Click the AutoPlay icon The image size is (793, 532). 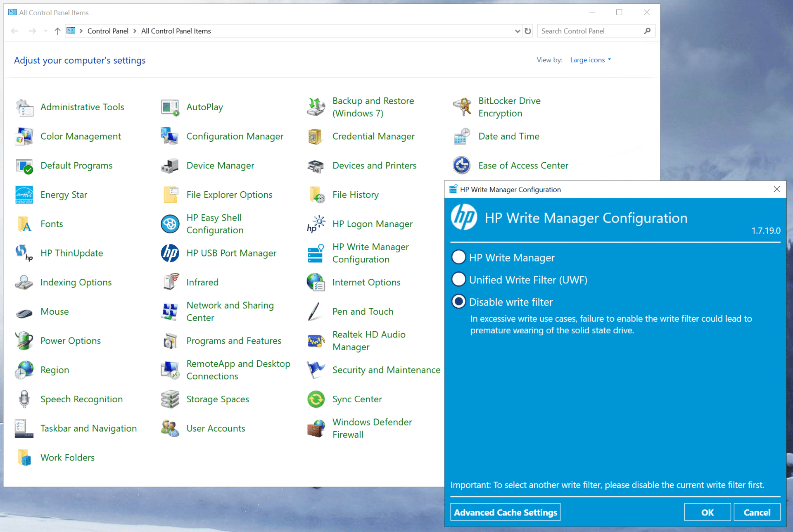pyautogui.click(x=170, y=107)
